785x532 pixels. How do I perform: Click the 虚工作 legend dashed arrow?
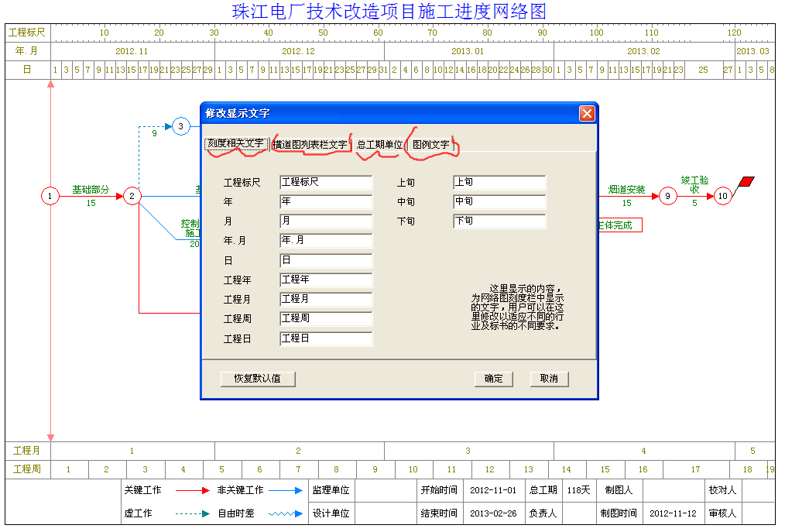193,514
